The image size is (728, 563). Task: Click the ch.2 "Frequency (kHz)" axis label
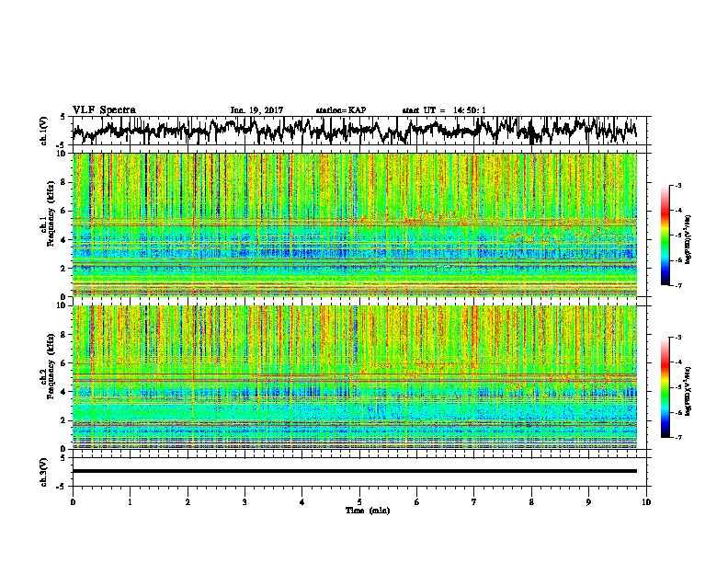[51, 366]
